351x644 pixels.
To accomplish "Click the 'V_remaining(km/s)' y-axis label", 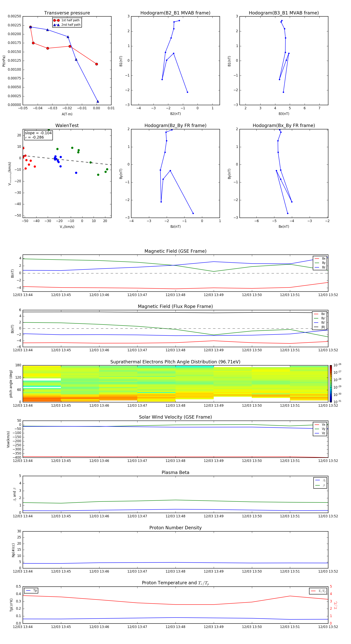I will point(10,173).
